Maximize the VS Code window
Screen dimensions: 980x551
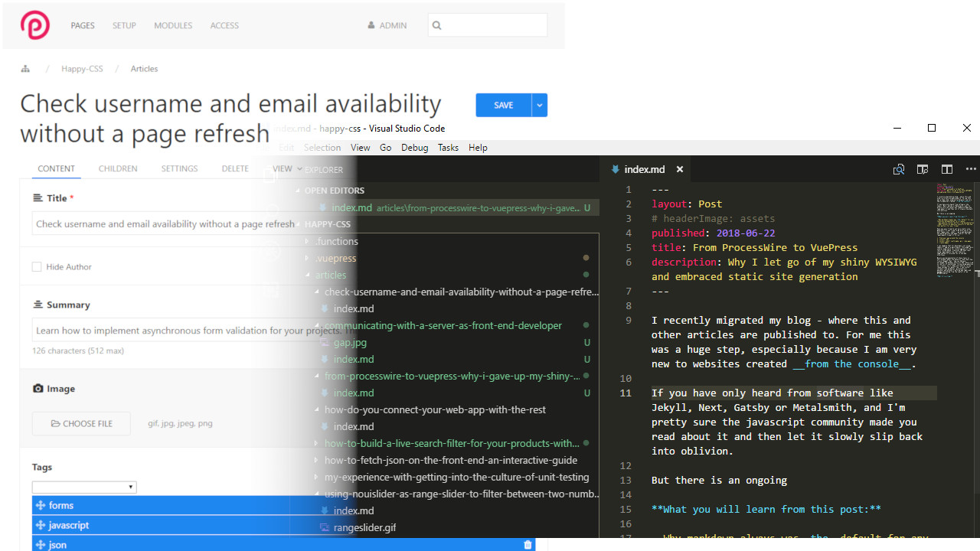click(932, 128)
